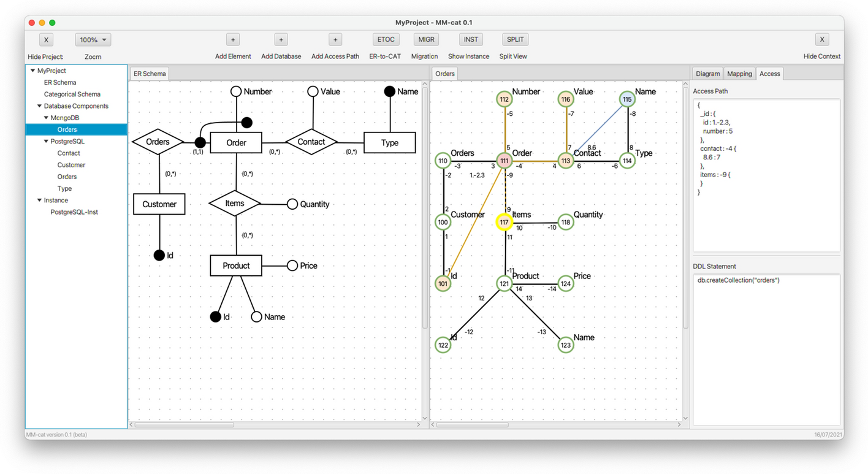Select Orders under MongoDB

[76, 129]
